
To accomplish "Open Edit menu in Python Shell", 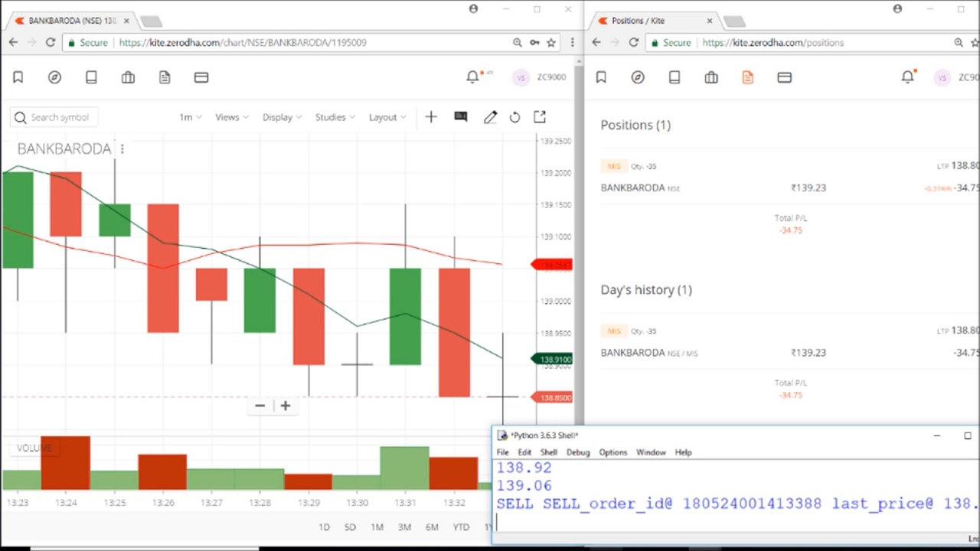I will pyautogui.click(x=524, y=452).
